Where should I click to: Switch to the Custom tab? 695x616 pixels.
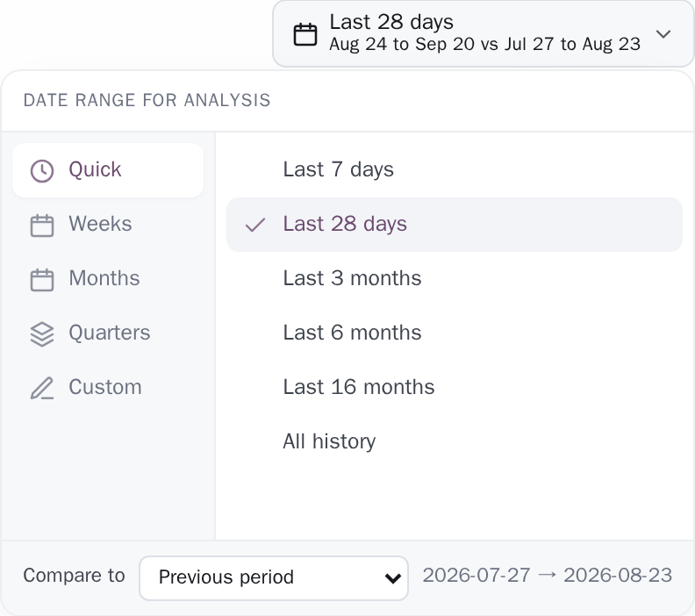[108, 388]
